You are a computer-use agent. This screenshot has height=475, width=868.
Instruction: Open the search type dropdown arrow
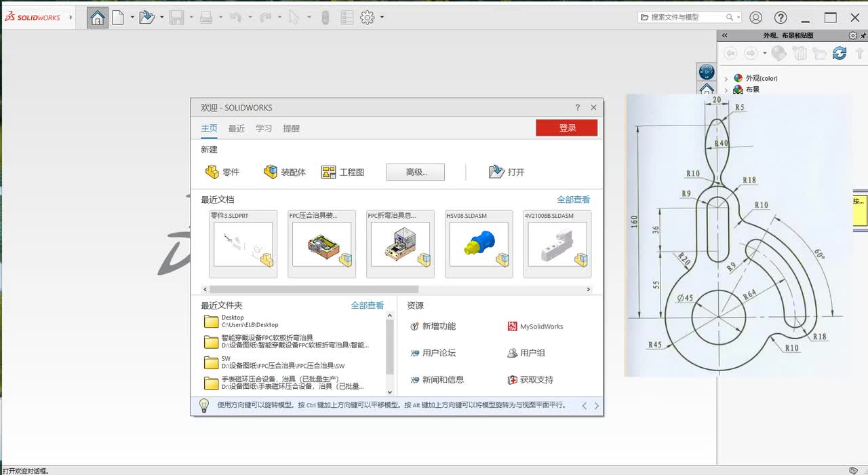pos(738,18)
